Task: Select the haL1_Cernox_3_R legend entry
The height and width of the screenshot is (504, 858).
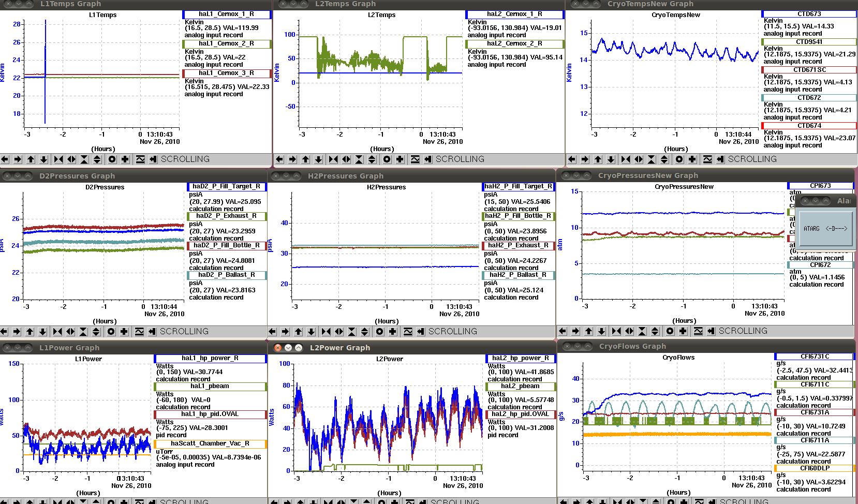Action: (227, 73)
